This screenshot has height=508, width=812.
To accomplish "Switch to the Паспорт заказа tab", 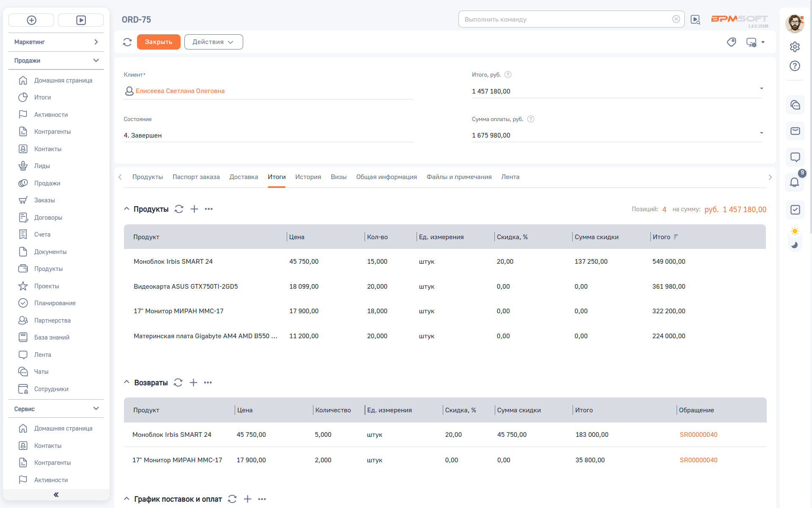I will click(196, 177).
